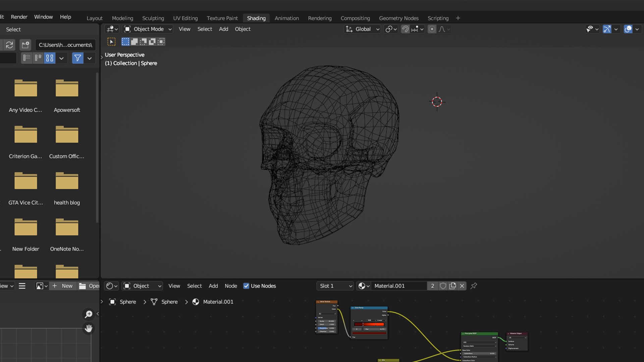Click the Material.001 node editor breadcrumb
Image resolution: width=644 pixels, height=362 pixels.
pyautogui.click(x=218, y=301)
